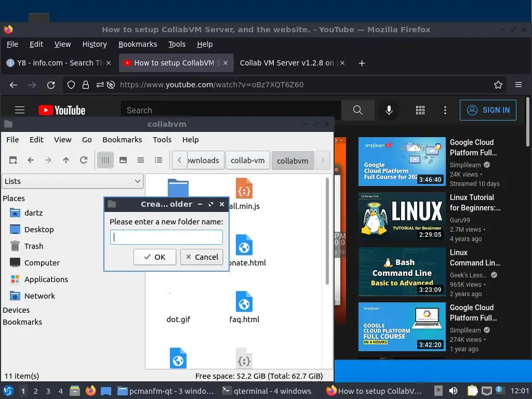The width and height of the screenshot is (532, 399).
Task: Switch file manager to detailed list view
Action: coord(158,160)
